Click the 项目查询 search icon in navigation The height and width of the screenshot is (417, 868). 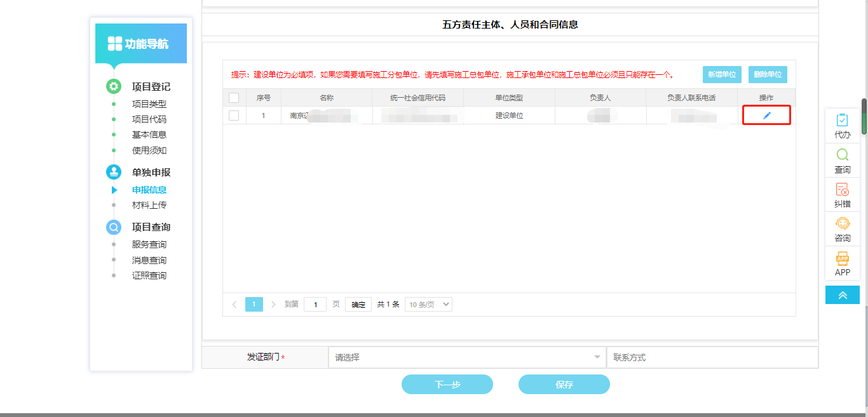tap(114, 227)
